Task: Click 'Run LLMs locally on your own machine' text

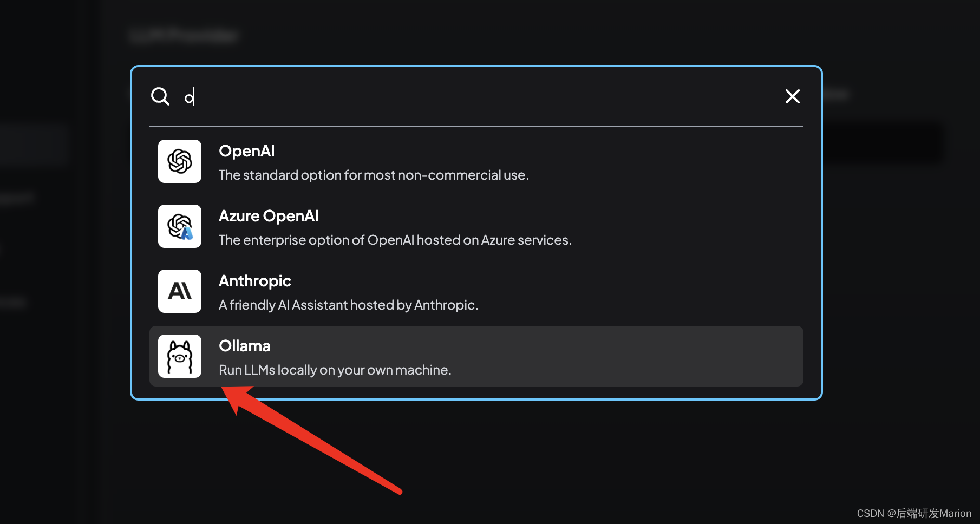Action: click(x=335, y=370)
